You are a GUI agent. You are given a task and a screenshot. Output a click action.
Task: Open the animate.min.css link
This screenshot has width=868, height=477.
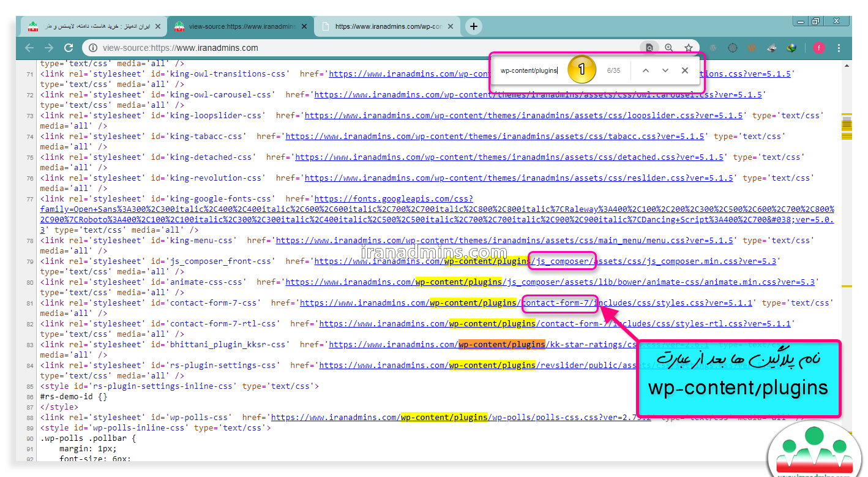[x=550, y=282]
